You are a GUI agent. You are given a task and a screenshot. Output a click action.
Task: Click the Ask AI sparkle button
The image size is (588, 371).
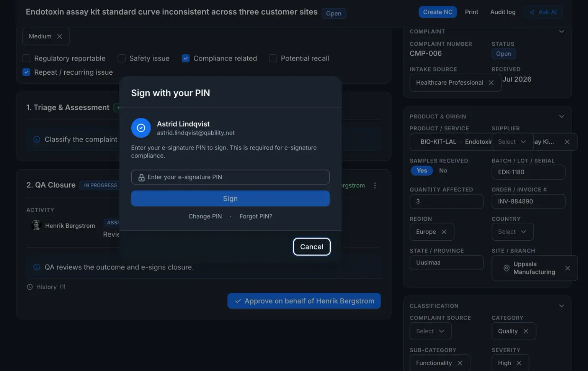click(x=543, y=12)
